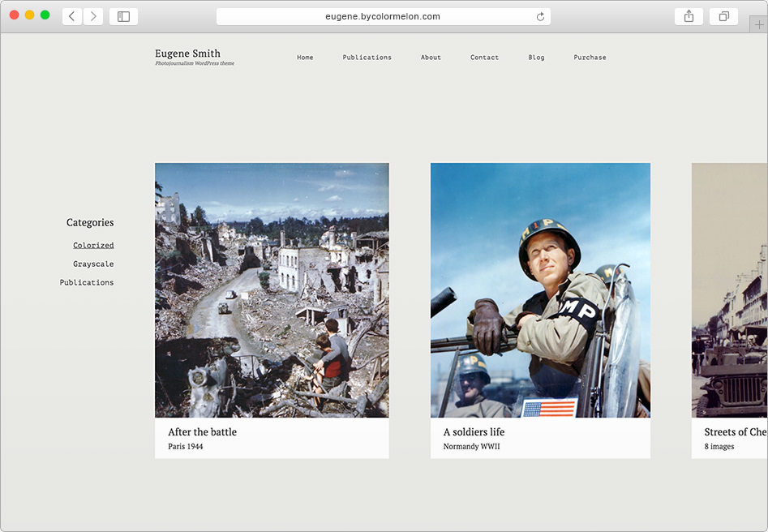Visit the Blog menu link
Image resolution: width=768 pixels, height=532 pixels.
pyautogui.click(x=536, y=58)
